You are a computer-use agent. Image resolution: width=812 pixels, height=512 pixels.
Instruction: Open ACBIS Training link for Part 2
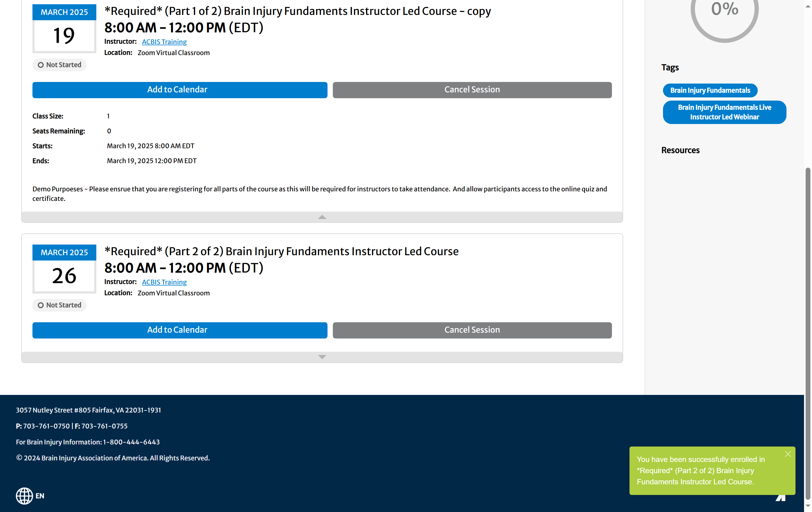(x=164, y=282)
